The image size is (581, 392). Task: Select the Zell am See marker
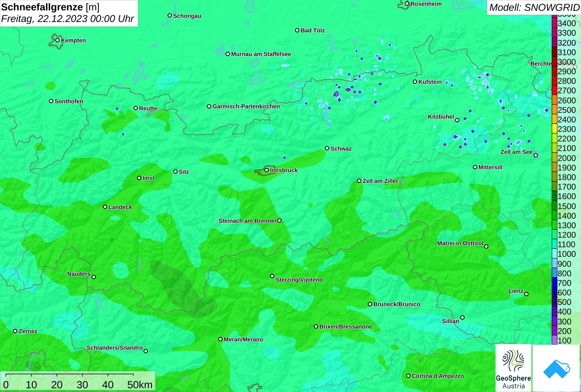click(535, 155)
